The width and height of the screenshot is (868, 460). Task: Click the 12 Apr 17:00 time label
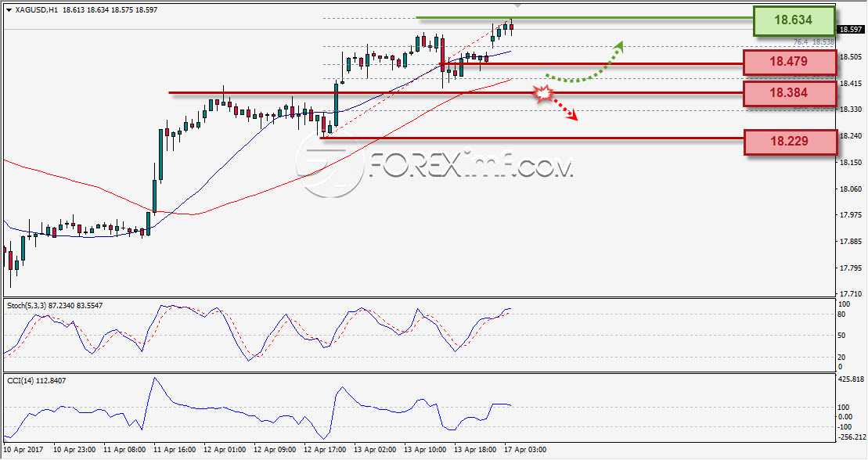325,450
